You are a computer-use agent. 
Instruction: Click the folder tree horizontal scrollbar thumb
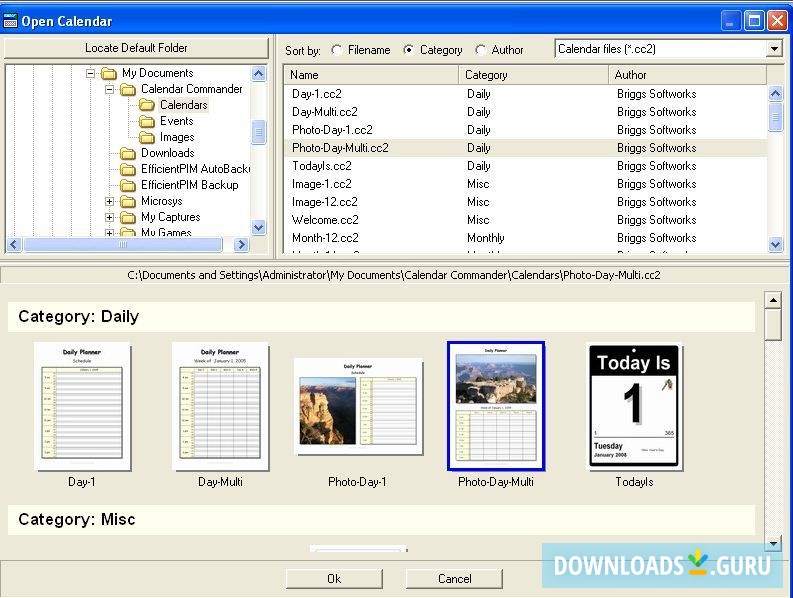(x=123, y=245)
